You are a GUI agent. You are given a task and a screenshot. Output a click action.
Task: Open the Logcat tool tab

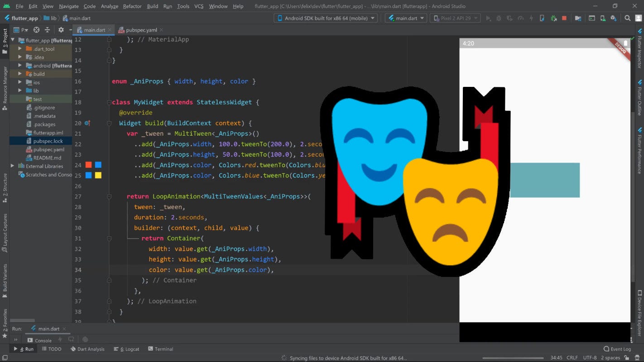126,349
